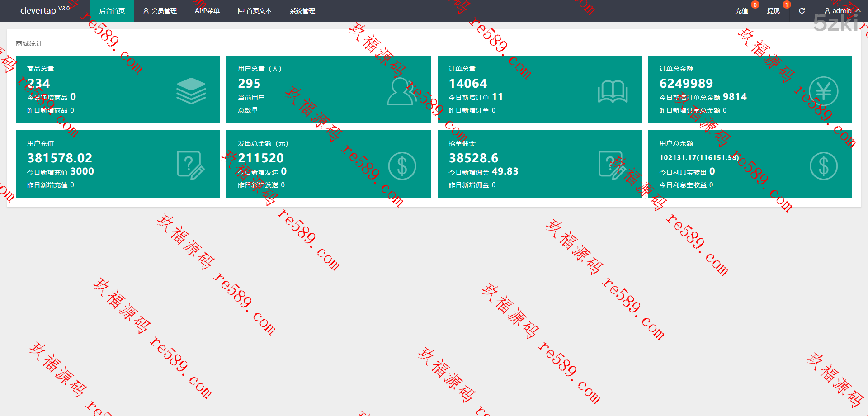Click the dollar icon in 发出总金额 card
This screenshot has width=868, height=416.
coord(401,166)
